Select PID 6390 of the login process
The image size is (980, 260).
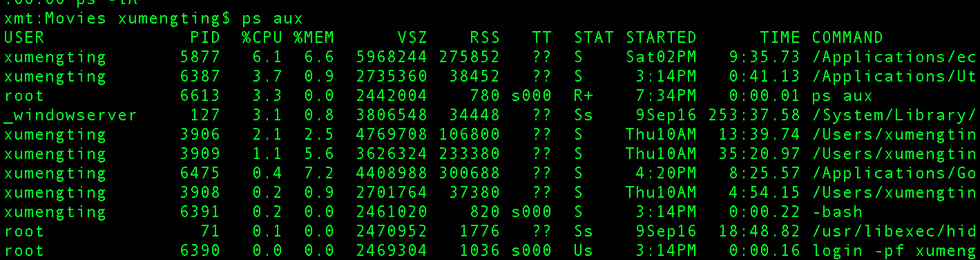[200, 250]
